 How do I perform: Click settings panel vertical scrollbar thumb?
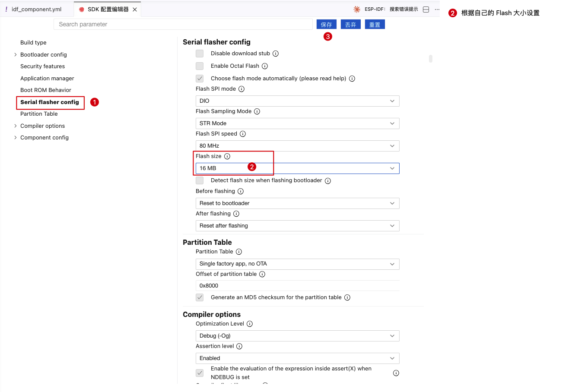coord(431,59)
